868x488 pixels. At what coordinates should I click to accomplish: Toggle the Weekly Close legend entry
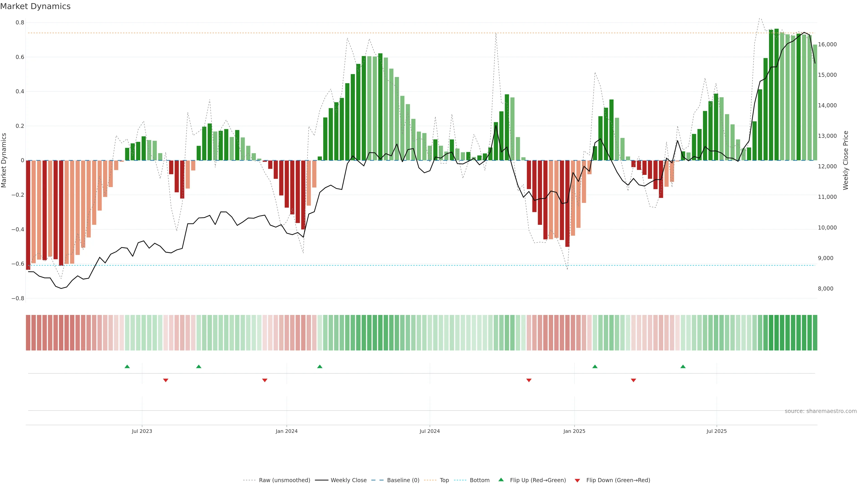pyautogui.click(x=348, y=480)
